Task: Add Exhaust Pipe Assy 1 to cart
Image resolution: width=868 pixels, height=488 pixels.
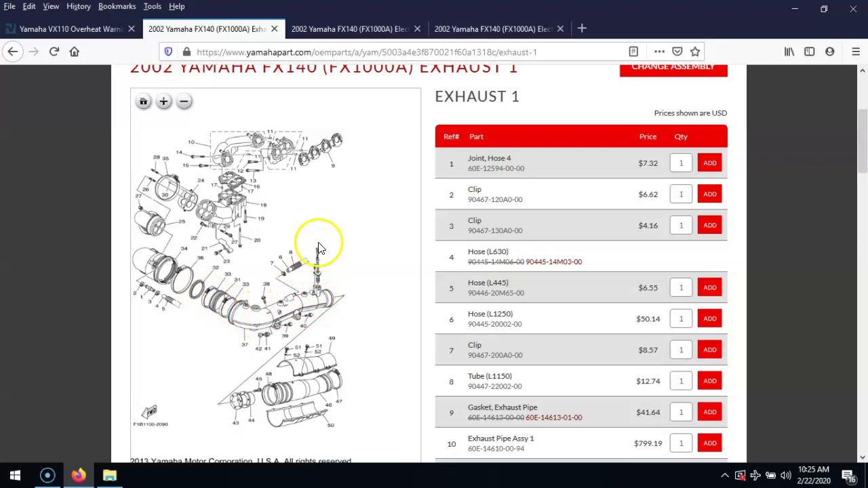Action: pyautogui.click(x=710, y=444)
